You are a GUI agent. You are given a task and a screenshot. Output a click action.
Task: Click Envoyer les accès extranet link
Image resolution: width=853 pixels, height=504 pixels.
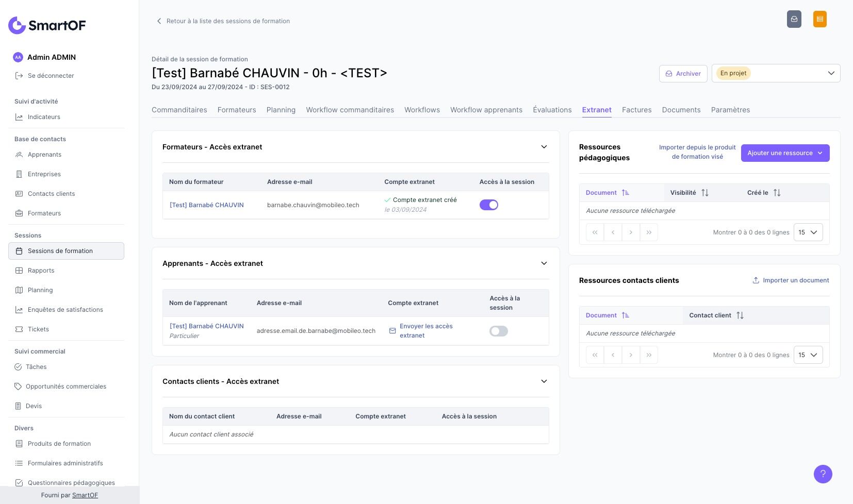click(425, 331)
